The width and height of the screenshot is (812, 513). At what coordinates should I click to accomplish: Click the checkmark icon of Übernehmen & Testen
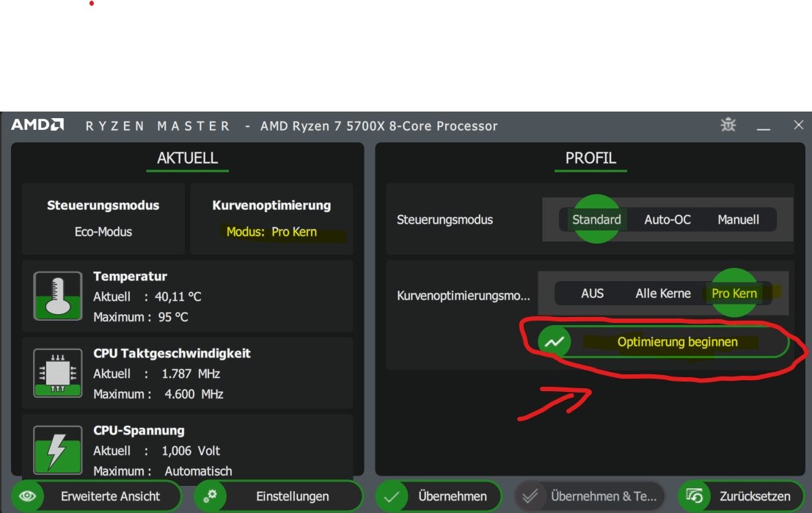pyautogui.click(x=530, y=496)
